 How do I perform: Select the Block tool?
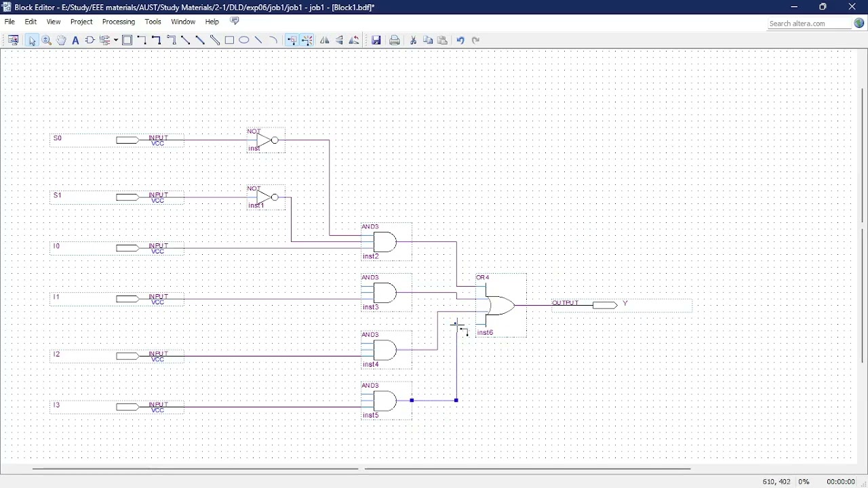127,40
